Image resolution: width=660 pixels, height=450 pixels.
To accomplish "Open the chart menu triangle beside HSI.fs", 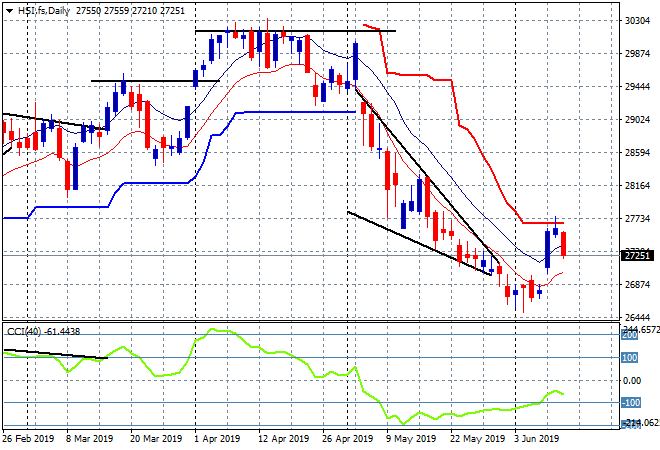I will click(x=9, y=11).
